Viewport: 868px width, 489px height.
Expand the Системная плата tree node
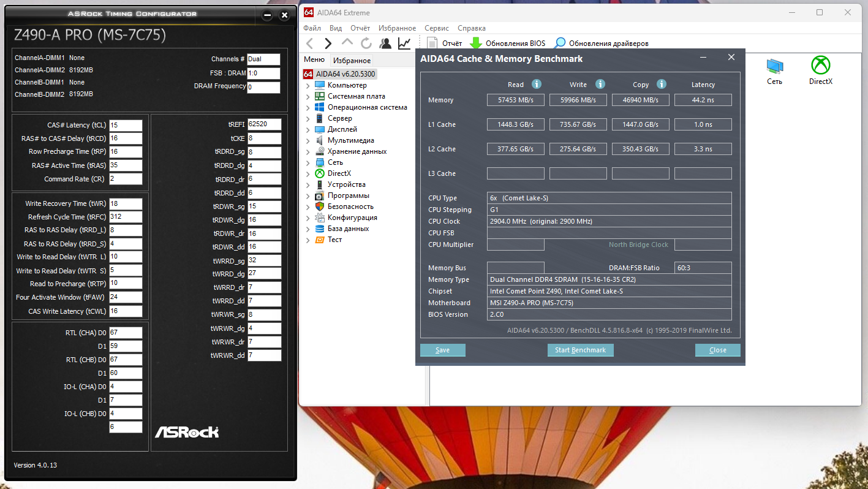pos(308,96)
